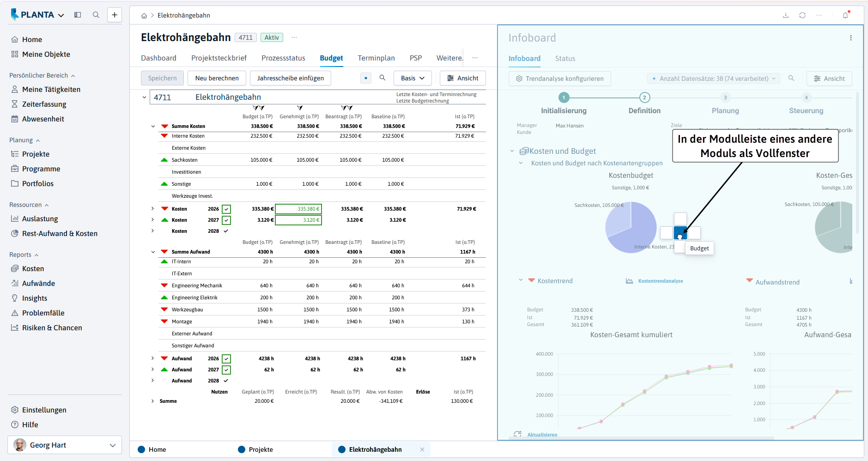Viewport: 868px width, 461px height.
Task: Click the refresh icon in top bar
Action: point(802,15)
